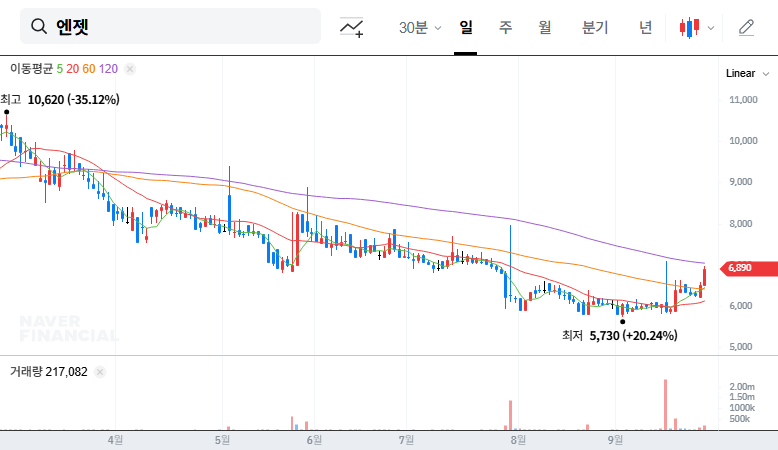Switch to the 주 weekly tab
The width and height of the screenshot is (778, 450).
tap(505, 27)
